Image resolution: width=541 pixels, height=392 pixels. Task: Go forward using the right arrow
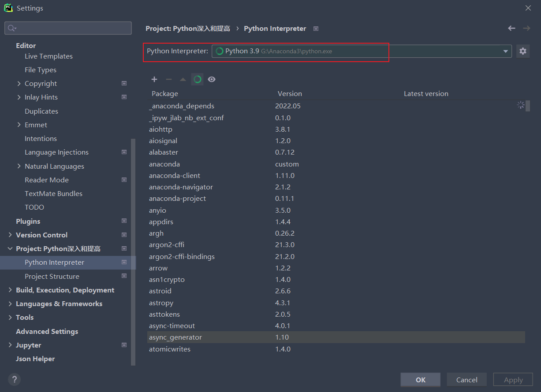526,28
